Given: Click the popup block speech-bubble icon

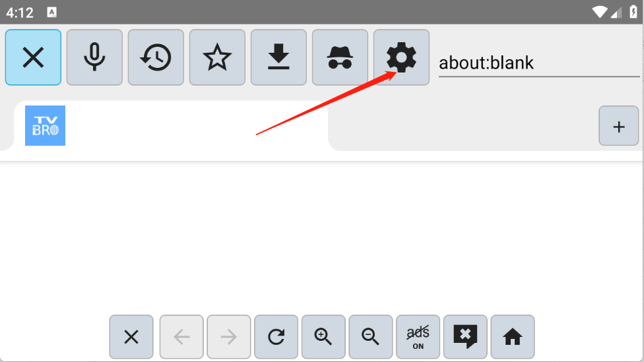Looking at the screenshot, I should tap(465, 337).
